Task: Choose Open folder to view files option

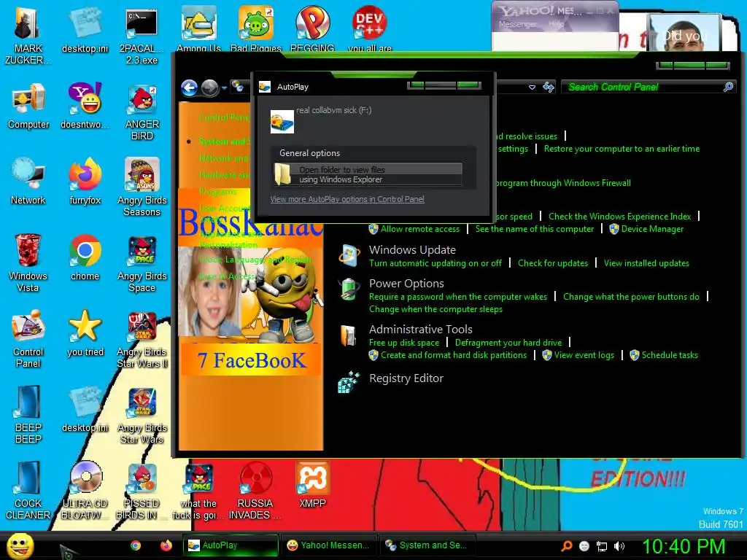Action: (368, 174)
